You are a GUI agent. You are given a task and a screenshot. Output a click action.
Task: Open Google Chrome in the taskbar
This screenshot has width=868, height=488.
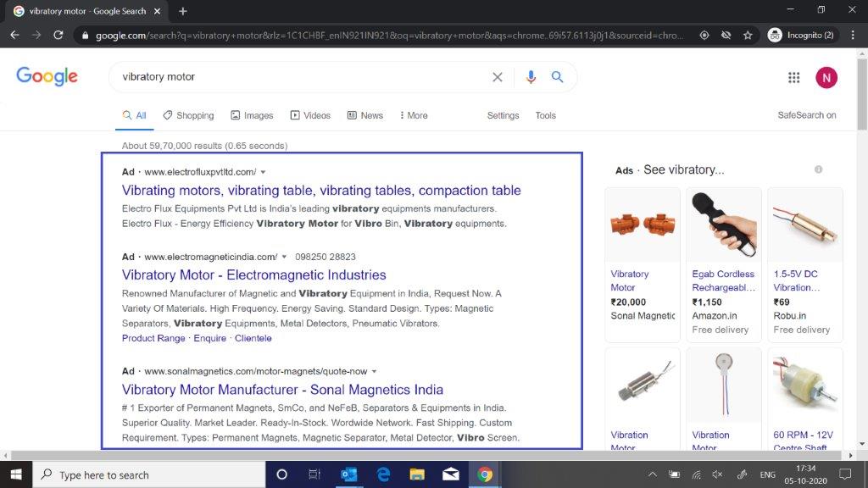[x=485, y=474]
